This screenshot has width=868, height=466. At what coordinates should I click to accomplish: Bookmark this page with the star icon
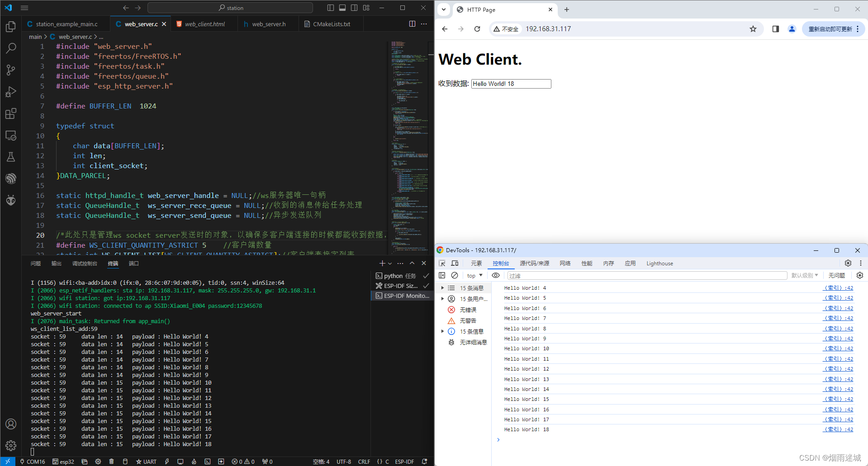[x=753, y=29]
